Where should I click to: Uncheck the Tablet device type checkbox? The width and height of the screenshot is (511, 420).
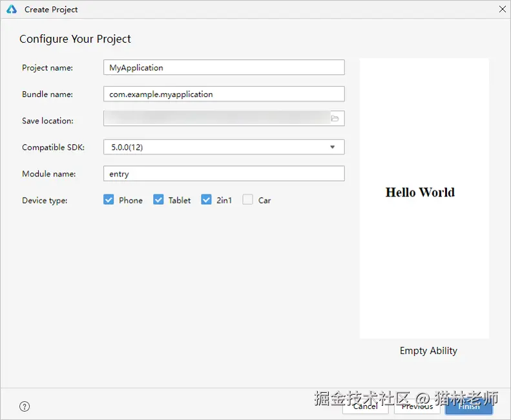click(158, 200)
